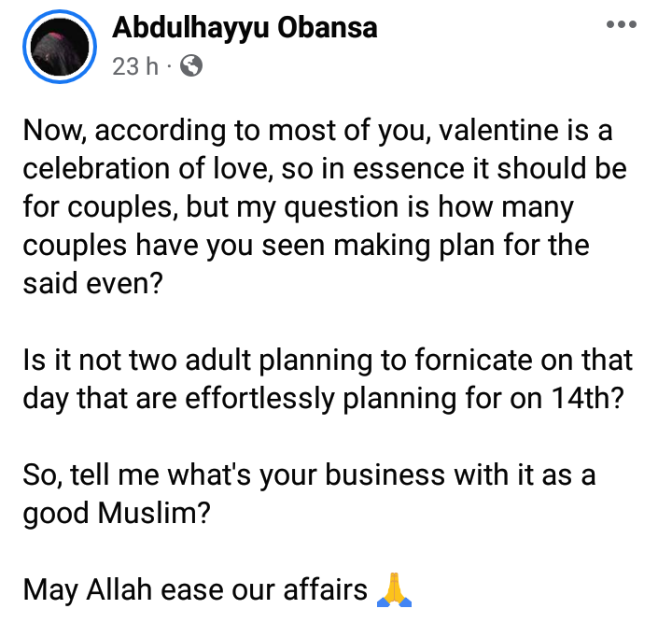This screenshot has width=672, height=623.
Task: Click the paragraph about two adult planning
Action: tap(328, 378)
